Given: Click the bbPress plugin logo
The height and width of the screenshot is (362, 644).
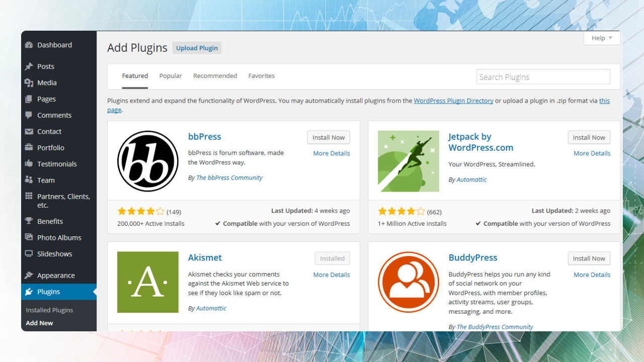Looking at the screenshot, I should pos(148,161).
